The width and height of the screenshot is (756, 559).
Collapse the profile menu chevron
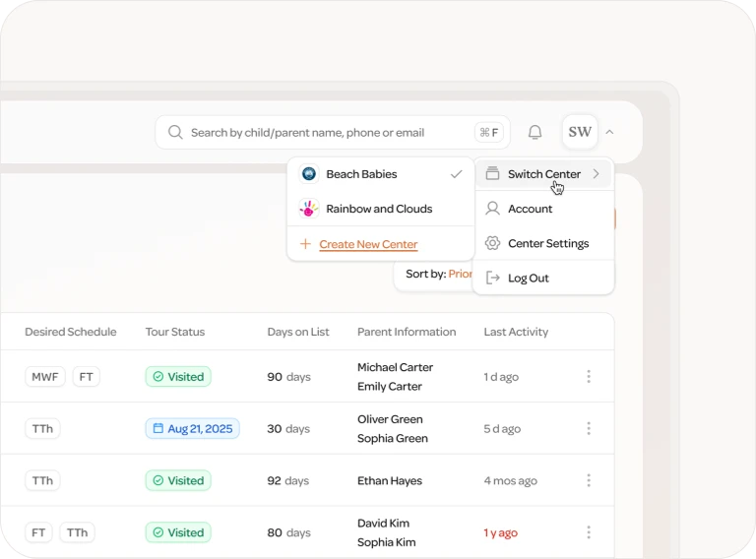pos(609,132)
